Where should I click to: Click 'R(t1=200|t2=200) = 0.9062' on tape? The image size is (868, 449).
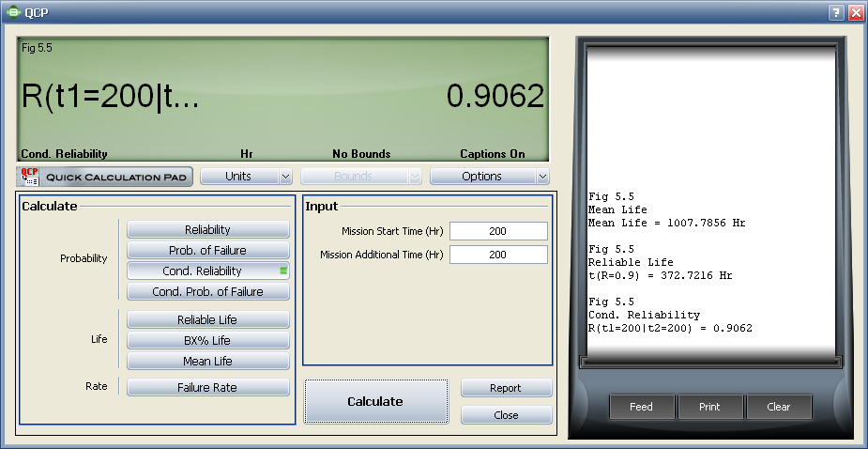click(670, 328)
